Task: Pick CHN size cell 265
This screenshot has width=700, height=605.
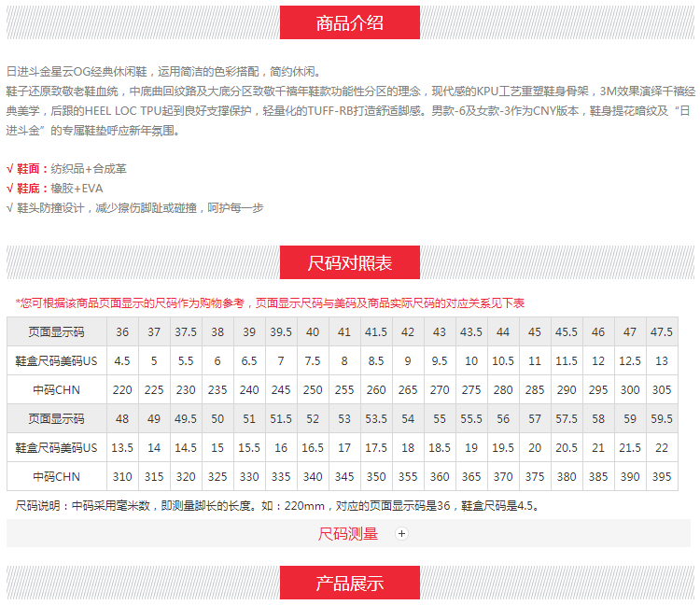Action: (408, 389)
